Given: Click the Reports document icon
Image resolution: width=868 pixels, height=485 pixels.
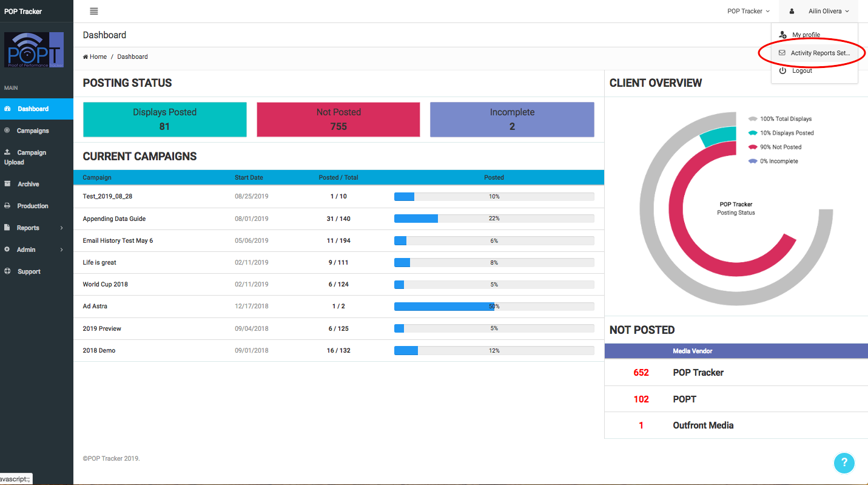Looking at the screenshot, I should 7,228.
